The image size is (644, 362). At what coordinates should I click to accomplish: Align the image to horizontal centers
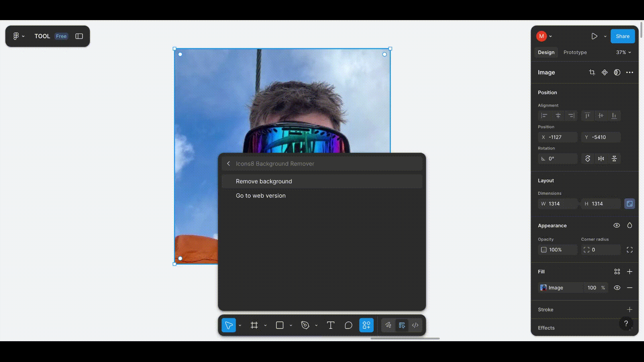558,116
